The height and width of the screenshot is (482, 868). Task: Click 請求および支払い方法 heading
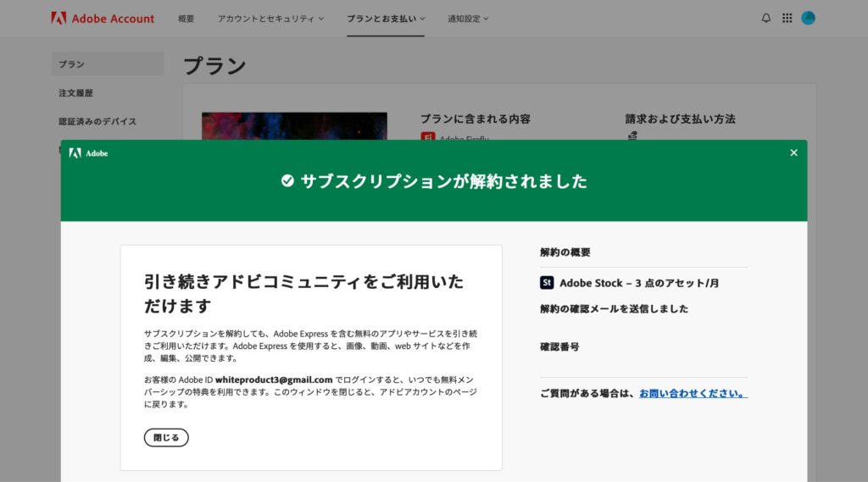coord(681,119)
